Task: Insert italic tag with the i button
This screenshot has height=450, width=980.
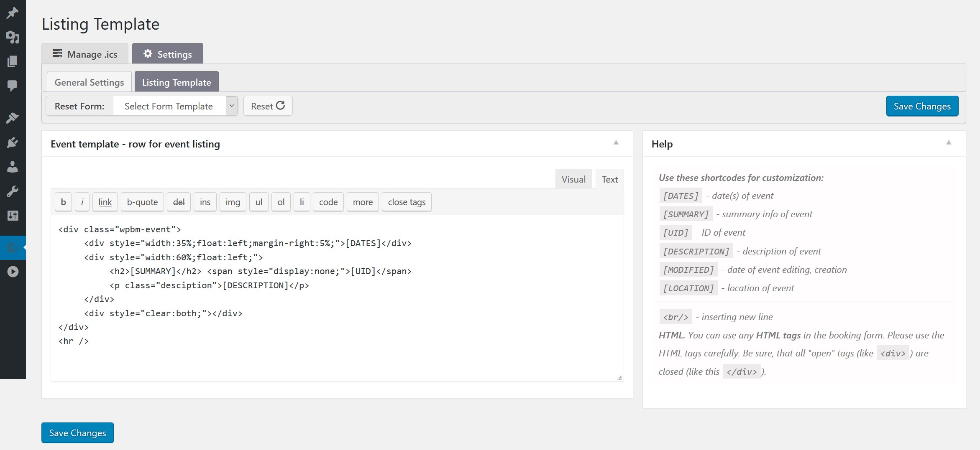Action: 82,202
